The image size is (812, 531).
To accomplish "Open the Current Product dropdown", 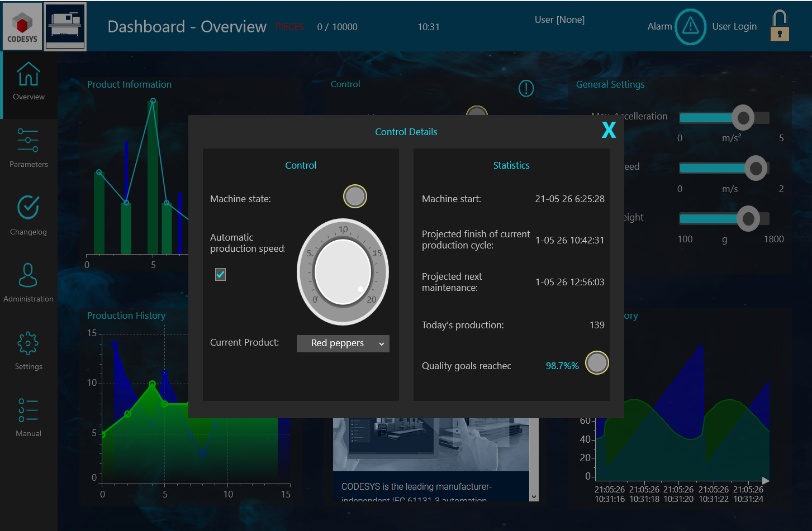I will click(x=343, y=343).
